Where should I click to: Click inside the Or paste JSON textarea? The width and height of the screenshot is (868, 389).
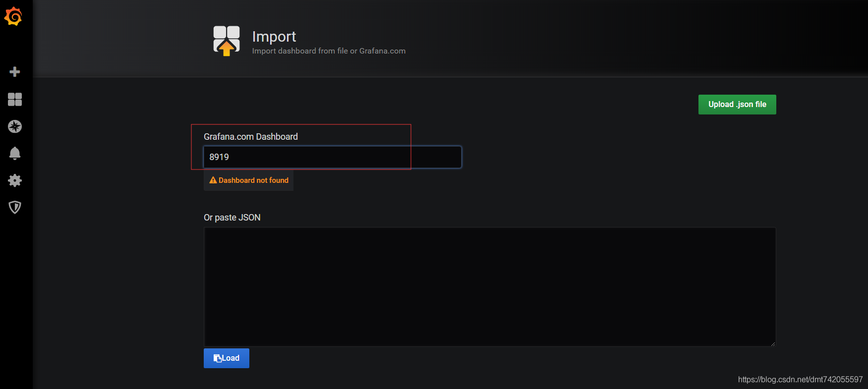click(490, 287)
